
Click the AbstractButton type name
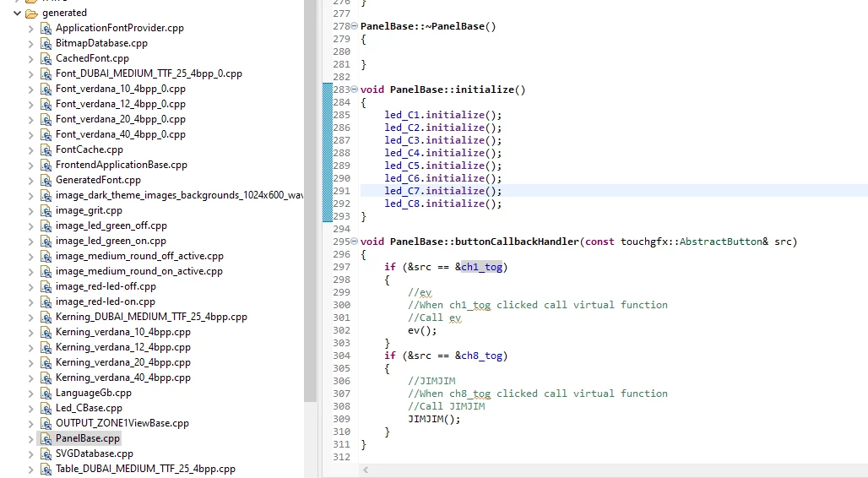point(721,242)
